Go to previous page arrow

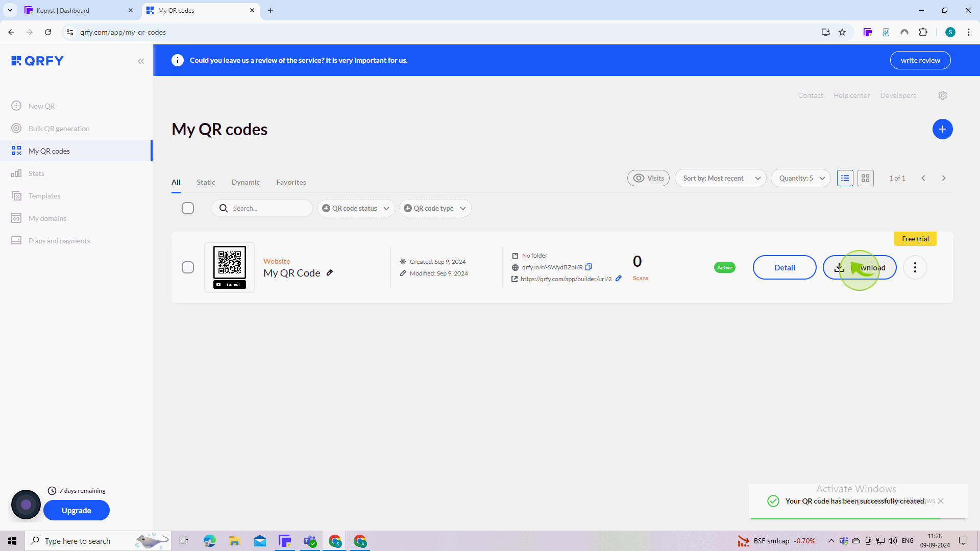click(x=923, y=178)
